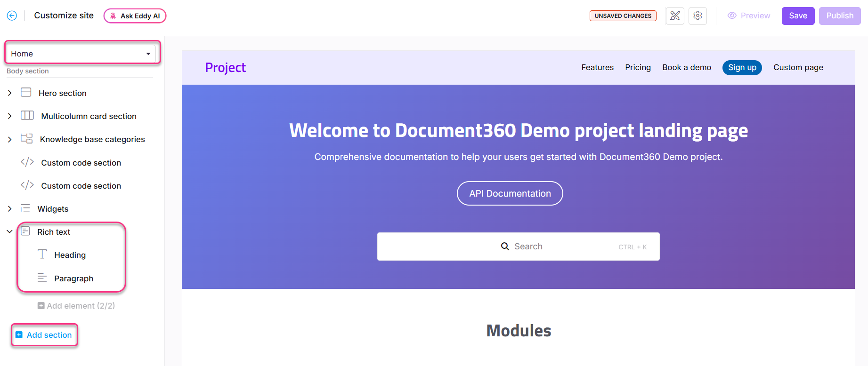Image resolution: width=868 pixels, height=366 pixels.
Task: Click the 'Comprehensive documentation' subtitle text
Action: pyautogui.click(x=518, y=157)
